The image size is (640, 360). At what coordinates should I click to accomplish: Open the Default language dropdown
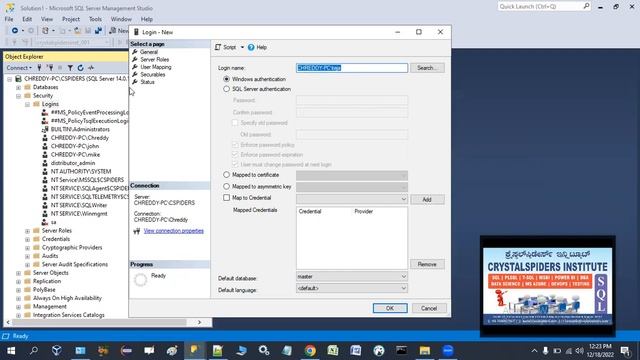tap(352, 288)
